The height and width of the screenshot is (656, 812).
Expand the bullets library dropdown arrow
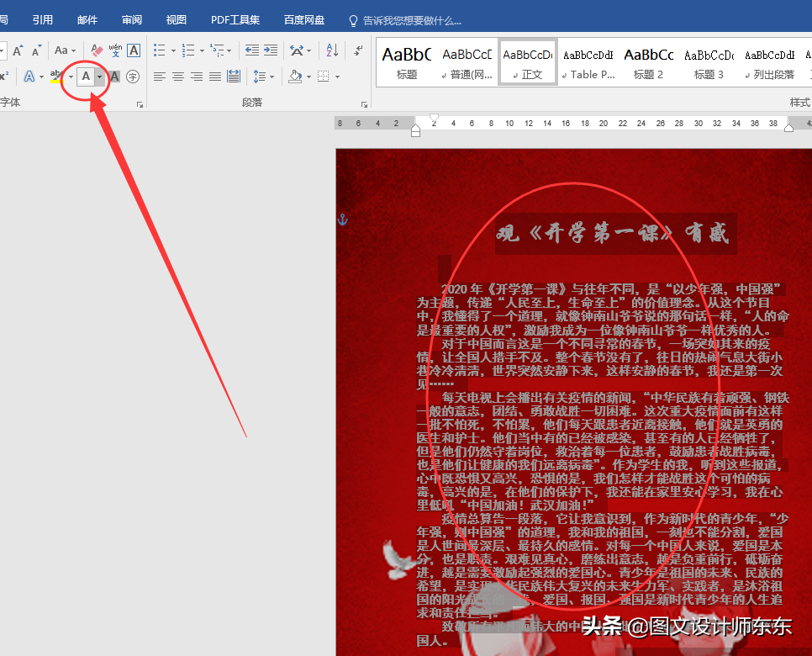tap(173, 50)
